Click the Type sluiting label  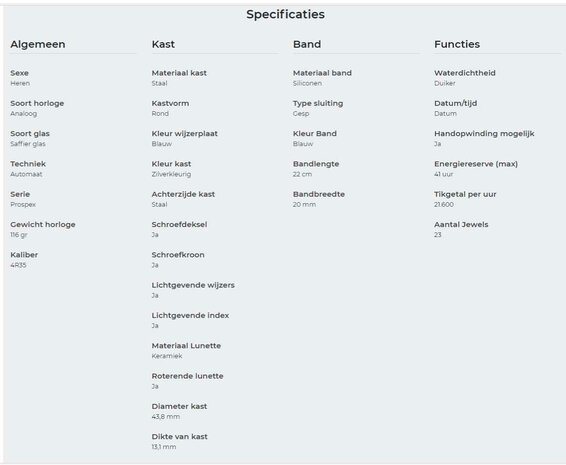tap(318, 103)
